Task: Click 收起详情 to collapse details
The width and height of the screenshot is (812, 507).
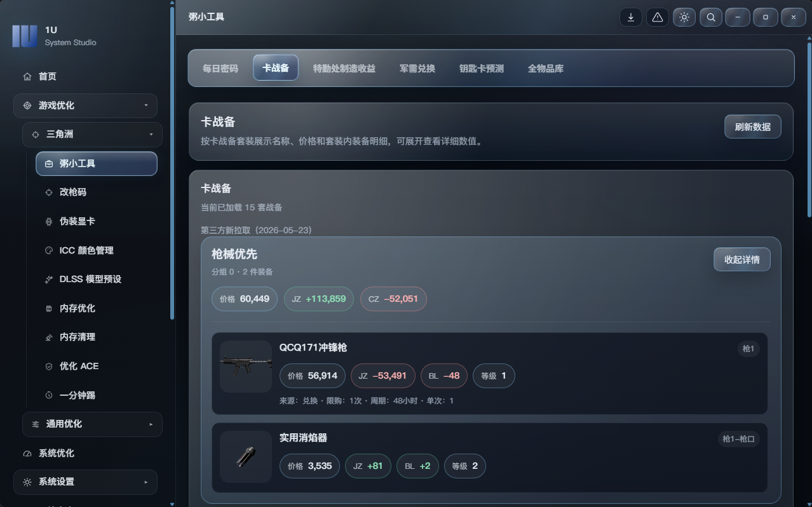Action: coord(742,259)
